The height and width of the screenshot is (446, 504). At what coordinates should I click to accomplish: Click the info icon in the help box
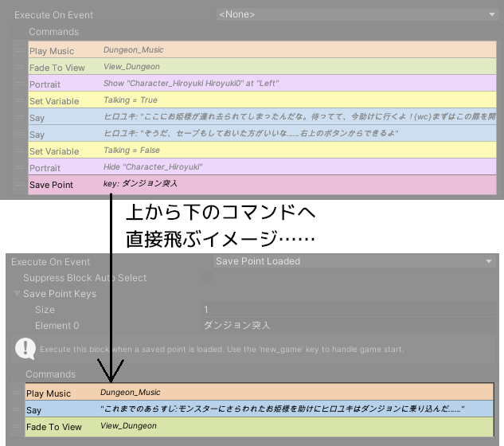pyautogui.click(x=25, y=348)
